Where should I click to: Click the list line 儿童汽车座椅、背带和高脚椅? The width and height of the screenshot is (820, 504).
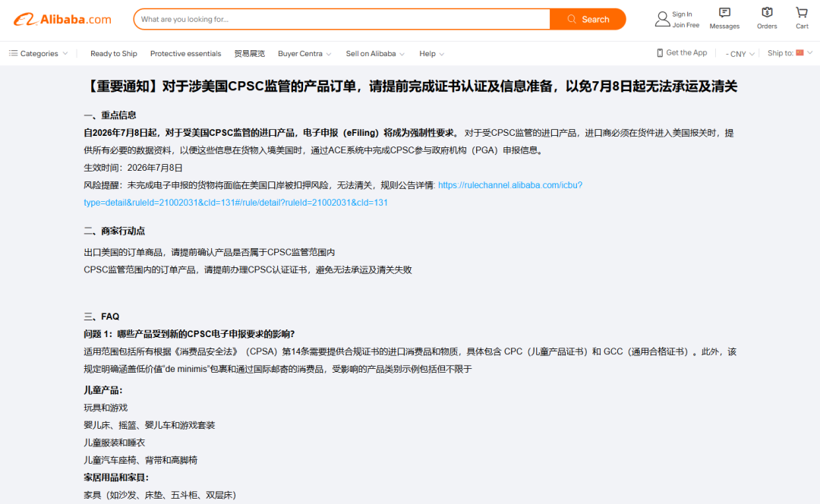(140, 461)
